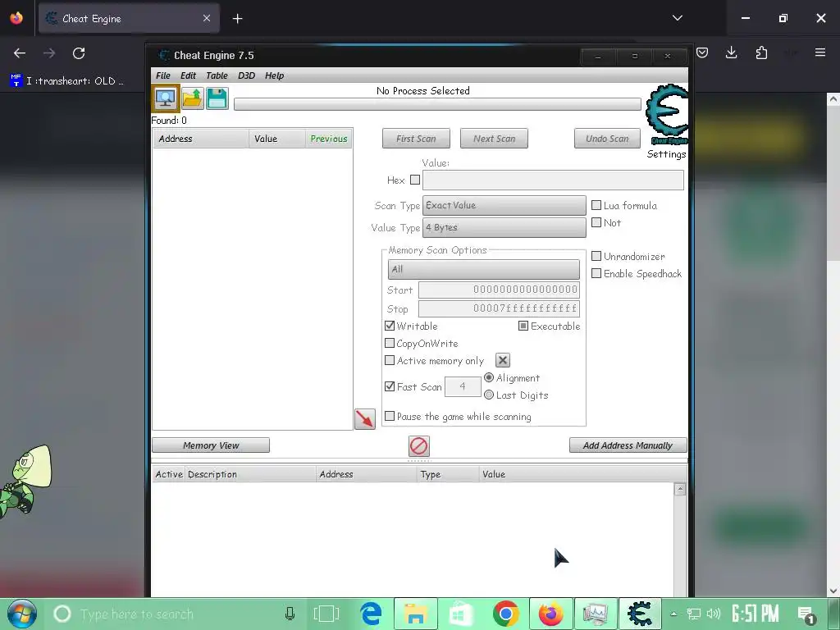840x630 pixels.
Task: Check the CopyOnWrite checkbox
Action: pyautogui.click(x=390, y=343)
